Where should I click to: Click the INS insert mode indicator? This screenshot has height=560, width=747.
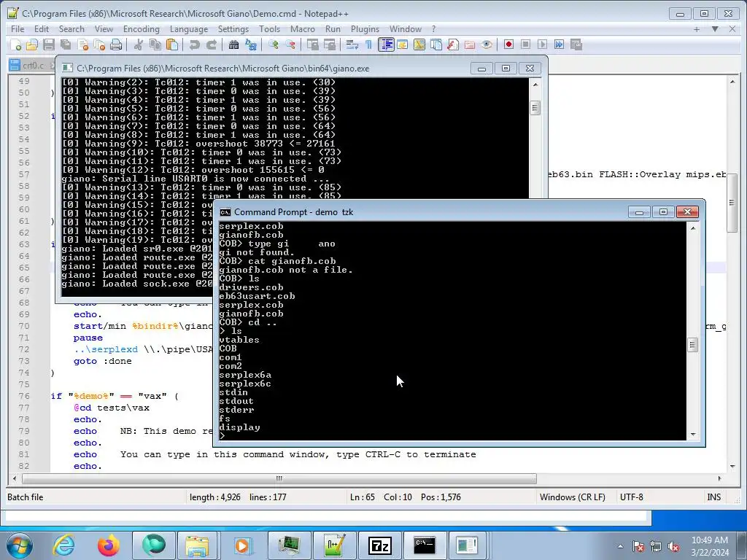click(713, 497)
